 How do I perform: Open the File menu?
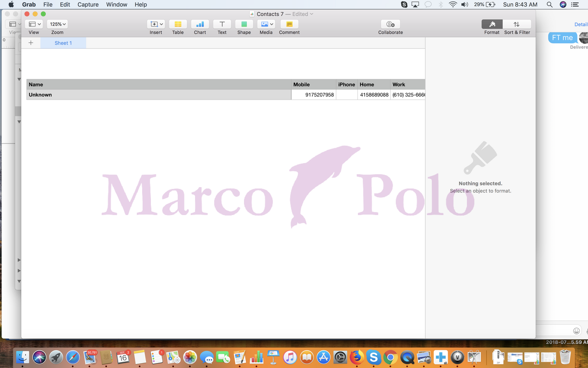(48, 4)
